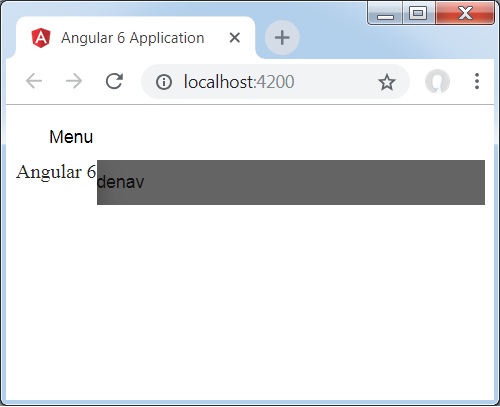Focus the localhost:4200 address bar

tap(275, 82)
